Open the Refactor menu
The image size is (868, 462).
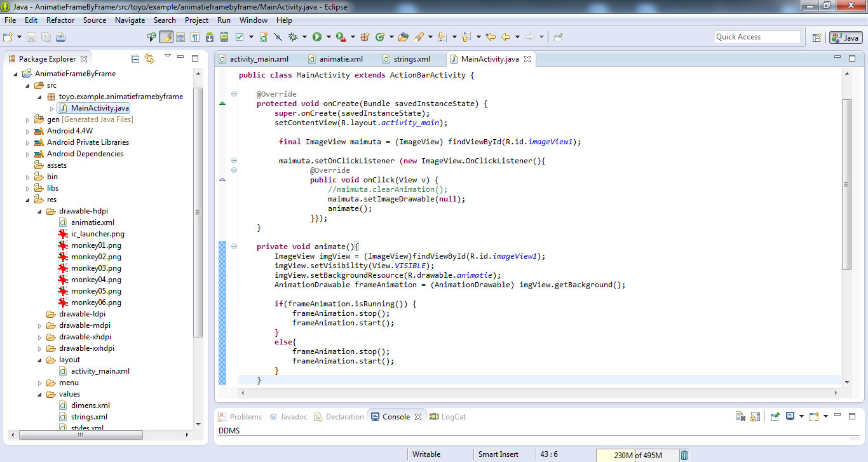tap(60, 20)
